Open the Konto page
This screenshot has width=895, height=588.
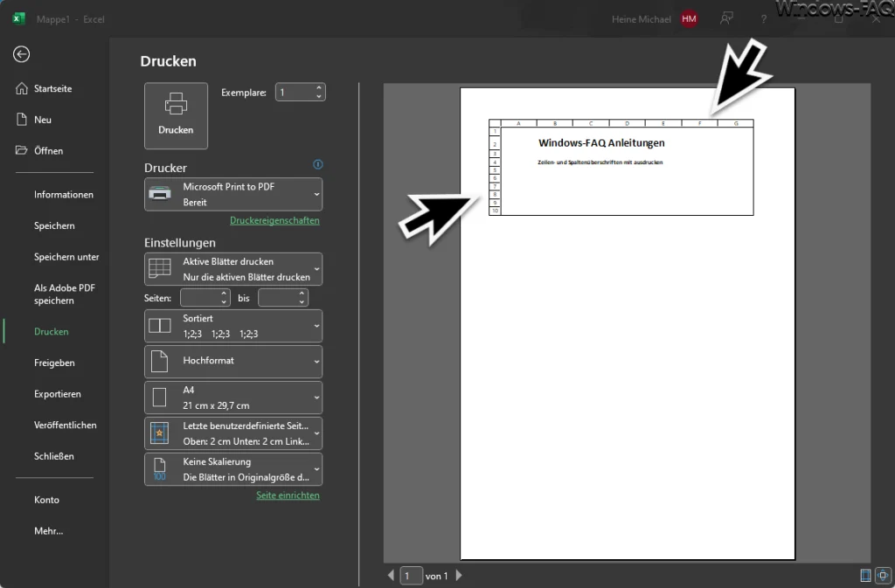point(46,500)
